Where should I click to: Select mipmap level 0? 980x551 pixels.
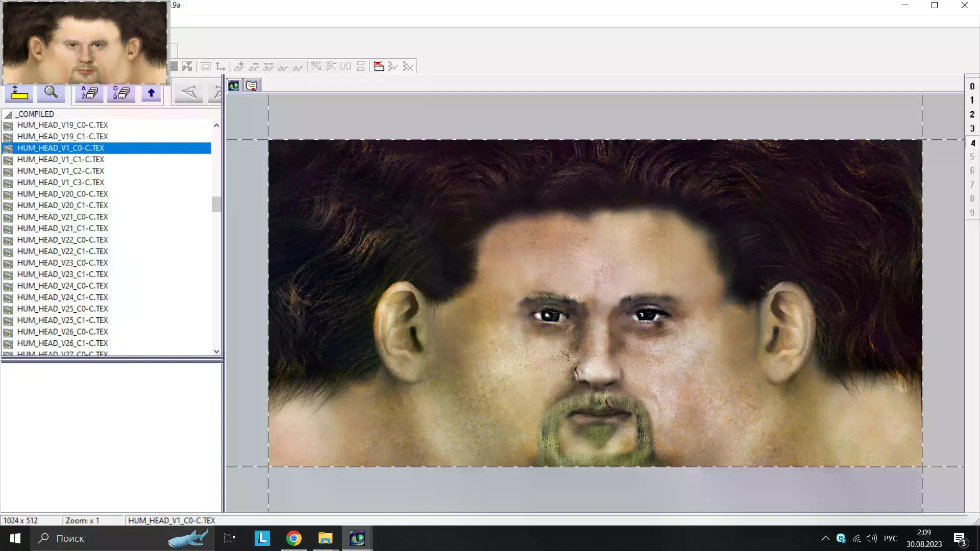(972, 87)
